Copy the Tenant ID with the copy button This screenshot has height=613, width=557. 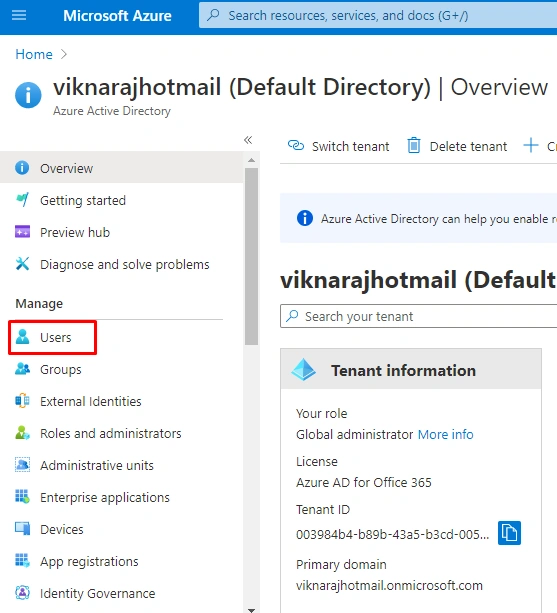point(509,533)
